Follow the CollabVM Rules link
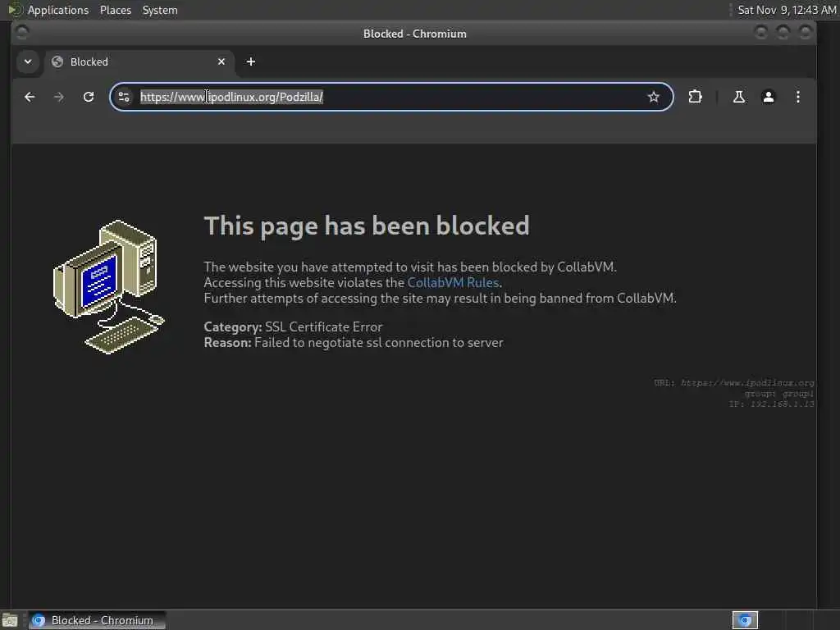The height and width of the screenshot is (630, 840). click(x=453, y=282)
